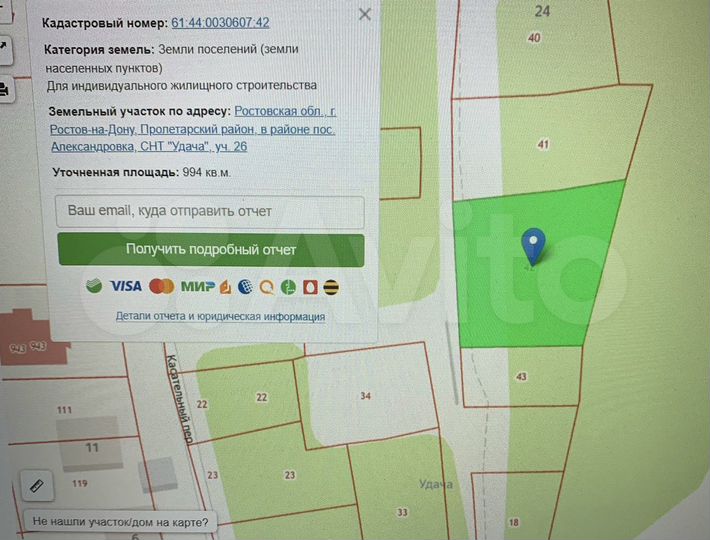Close the cadastral info popup

(x=365, y=14)
